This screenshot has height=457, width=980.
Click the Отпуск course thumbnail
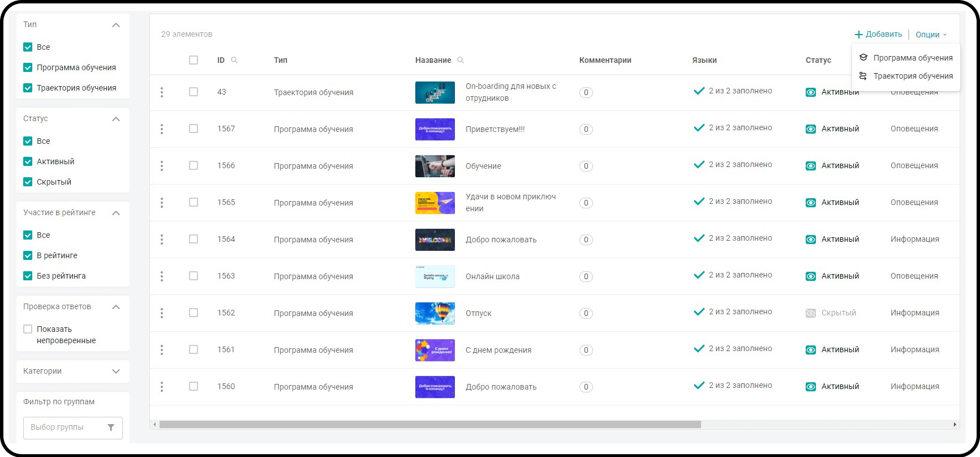pos(435,313)
